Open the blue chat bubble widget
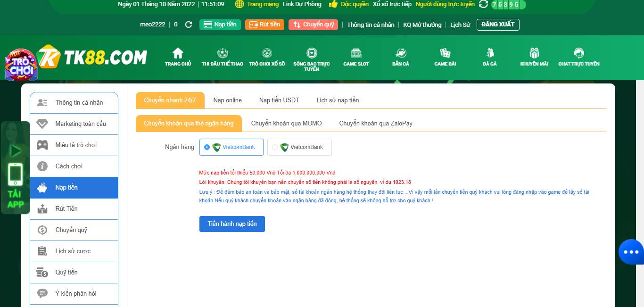 click(x=631, y=252)
